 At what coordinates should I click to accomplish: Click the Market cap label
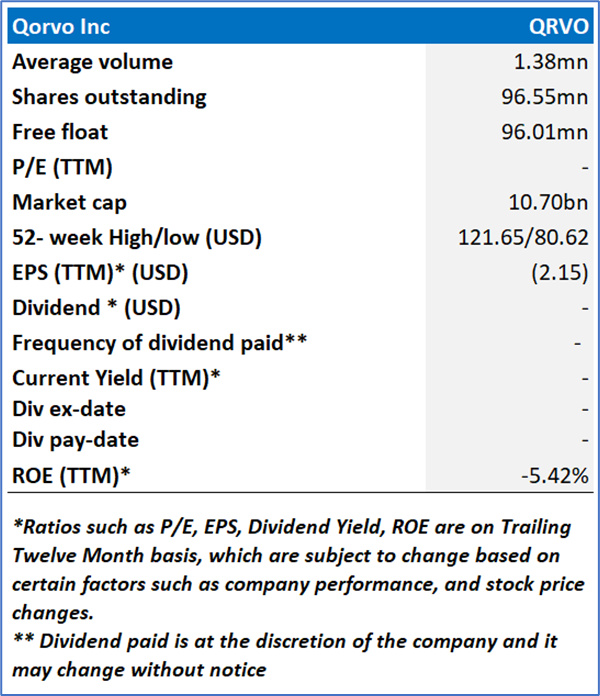coord(69,202)
